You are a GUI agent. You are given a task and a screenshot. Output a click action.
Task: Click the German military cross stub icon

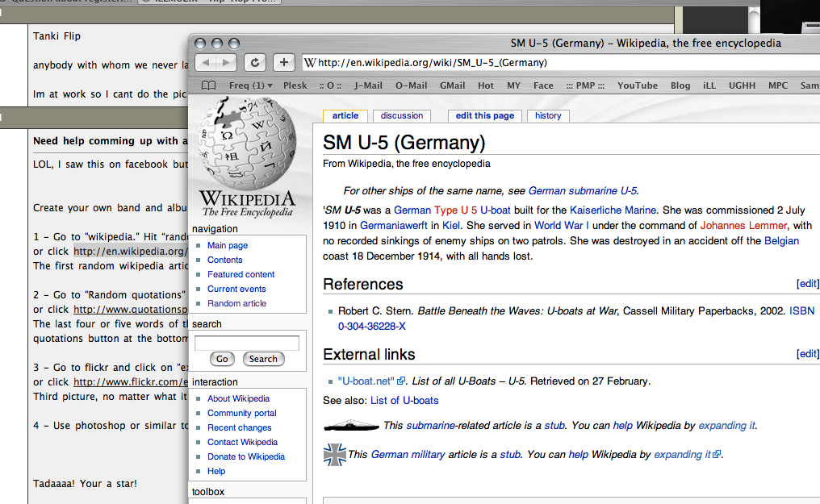[335, 454]
